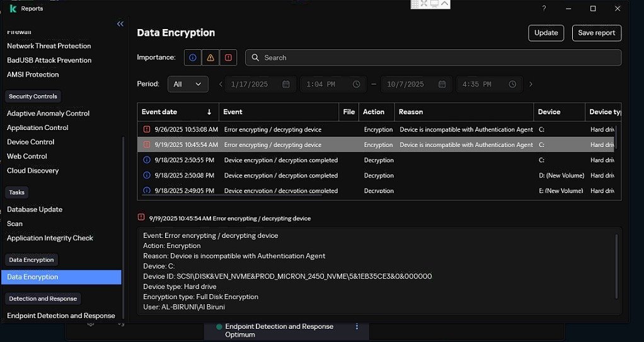Click info icon on 9/18/2025 2:50:08 PM row
Screen dimensions: 644x342
click(x=147, y=175)
